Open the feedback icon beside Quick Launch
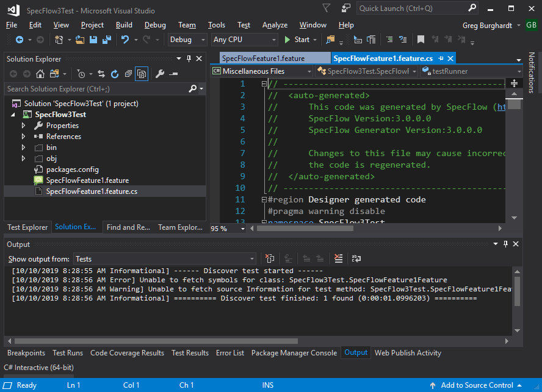 (x=346, y=9)
